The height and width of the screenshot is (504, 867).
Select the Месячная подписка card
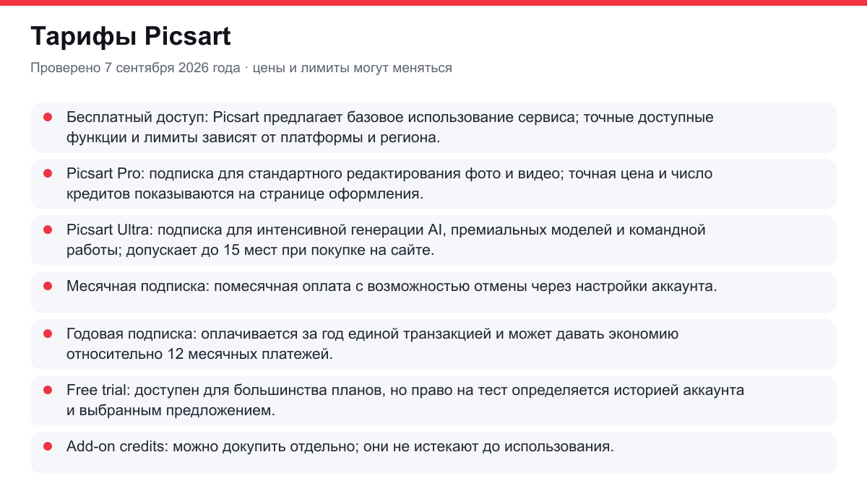click(x=433, y=292)
